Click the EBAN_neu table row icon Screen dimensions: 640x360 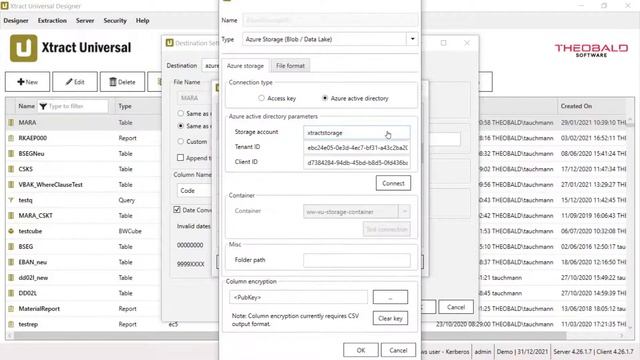(x=11, y=262)
